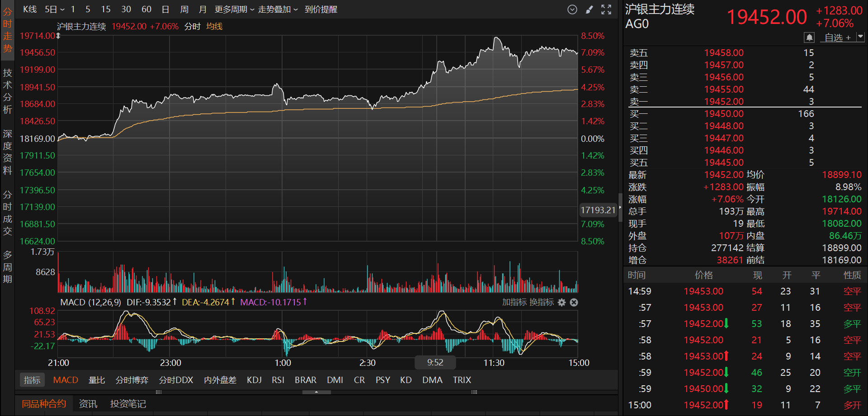868x416 pixels.
Task: Open the 走势叠加 overlay dropdown
Action: tap(278, 9)
